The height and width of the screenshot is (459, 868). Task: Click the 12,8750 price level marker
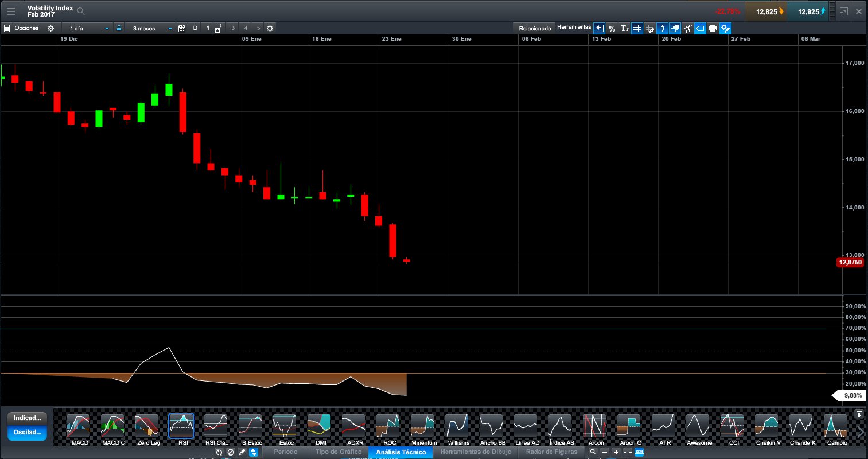(x=850, y=262)
